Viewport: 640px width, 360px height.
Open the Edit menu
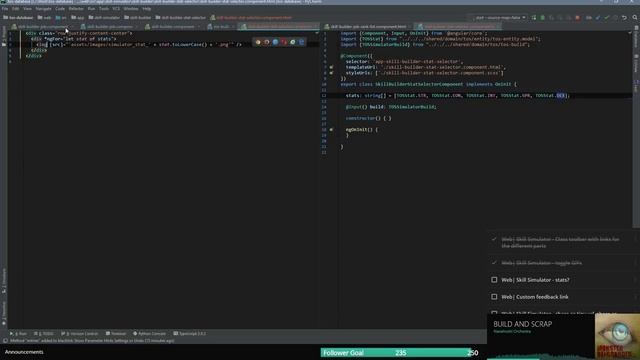click(x=16, y=9)
